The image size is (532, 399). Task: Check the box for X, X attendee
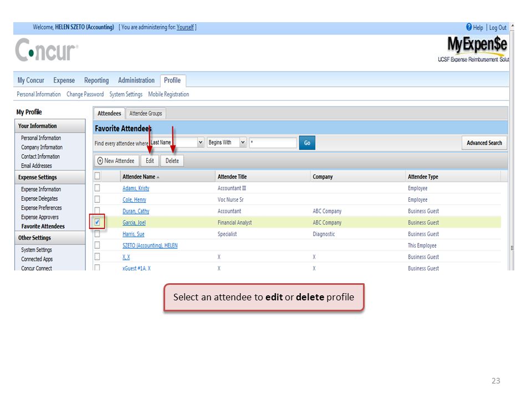(x=98, y=257)
